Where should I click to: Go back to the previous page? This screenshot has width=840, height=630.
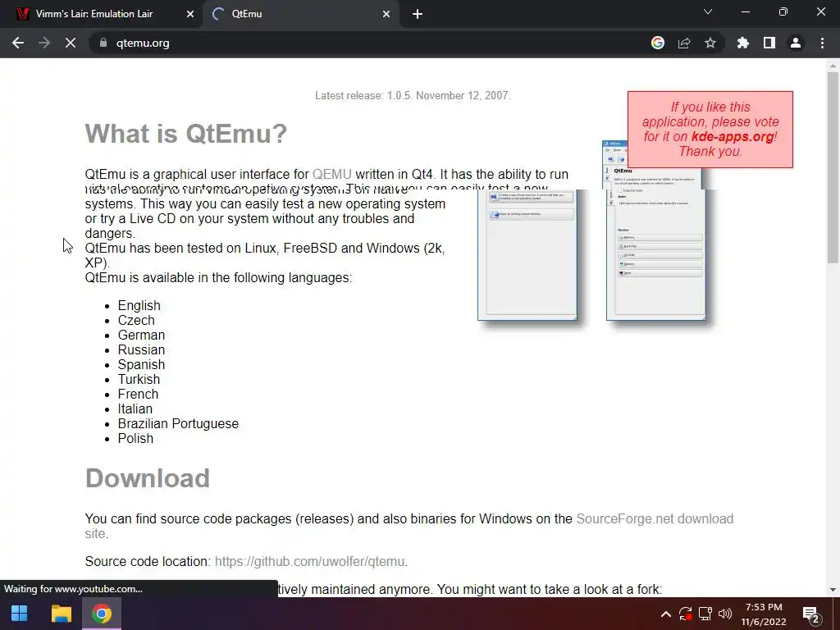click(x=18, y=43)
